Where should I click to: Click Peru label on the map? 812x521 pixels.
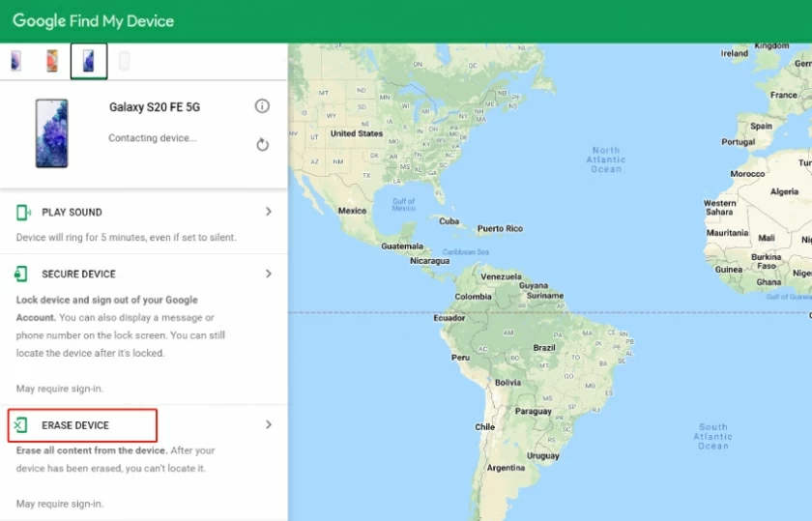click(x=460, y=358)
